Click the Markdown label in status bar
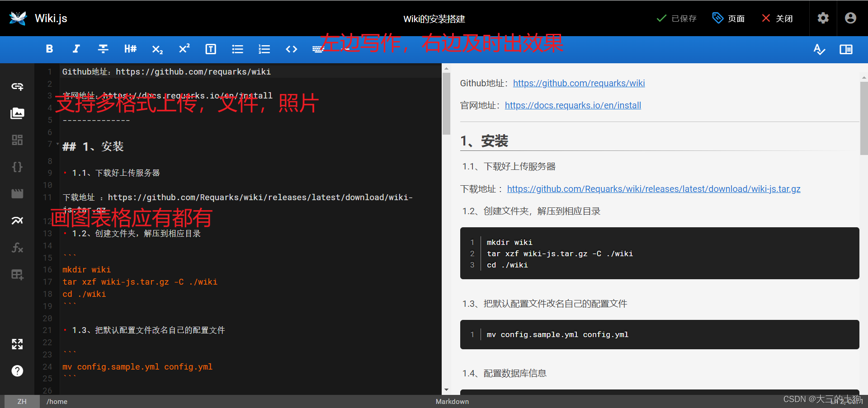The image size is (868, 408). 452,401
